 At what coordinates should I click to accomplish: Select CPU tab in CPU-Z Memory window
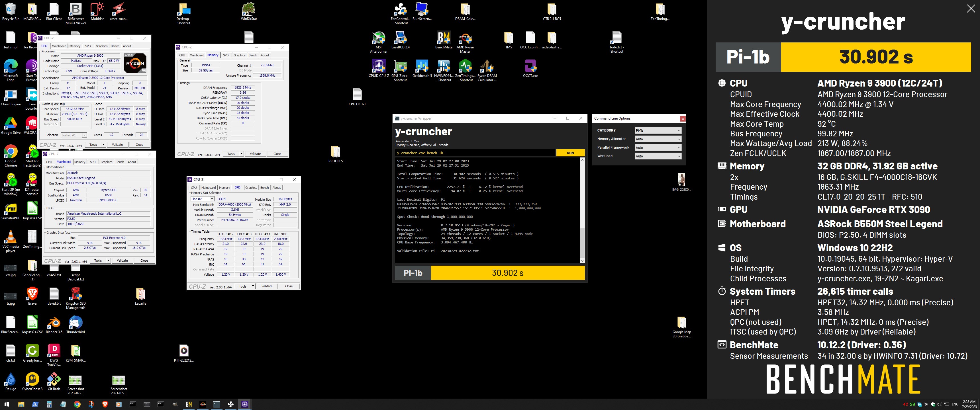[x=182, y=55]
